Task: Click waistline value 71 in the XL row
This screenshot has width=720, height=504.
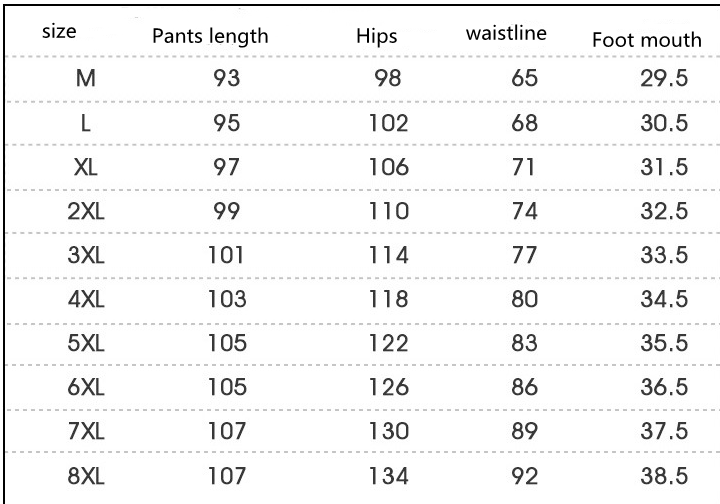Action: pos(525,167)
